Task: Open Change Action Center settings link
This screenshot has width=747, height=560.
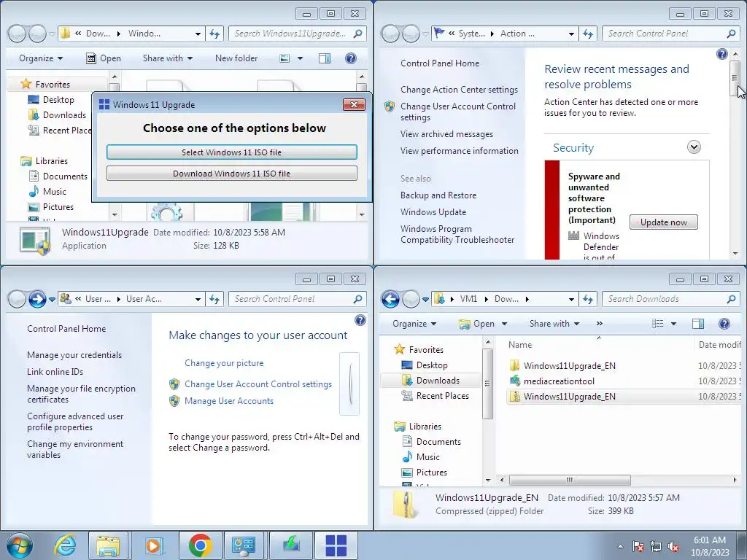Action: [459, 90]
